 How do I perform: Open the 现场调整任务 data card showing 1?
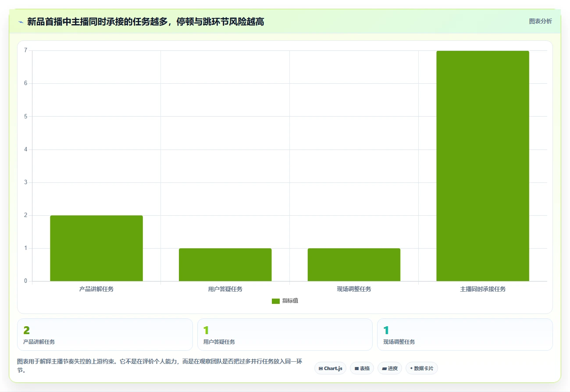click(x=465, y=335)
